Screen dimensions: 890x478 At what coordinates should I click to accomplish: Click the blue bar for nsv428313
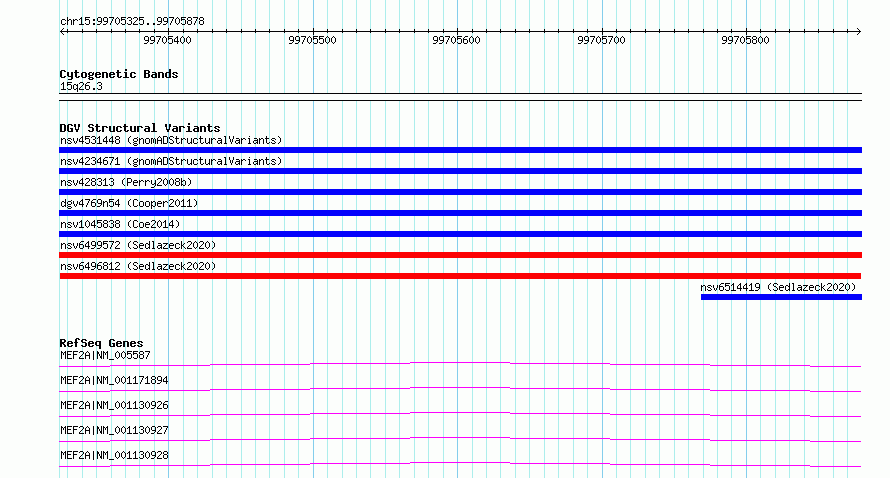point(460,192)
